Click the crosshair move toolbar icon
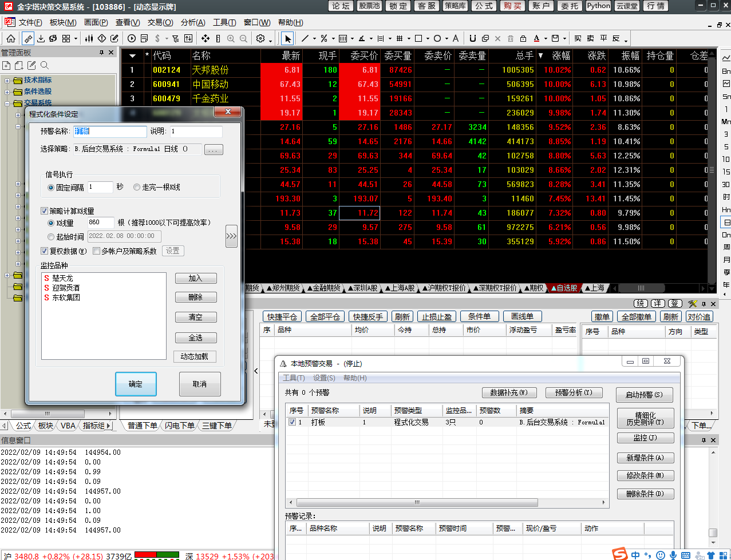The image size is (731, 560). click(x=205, y=38)
